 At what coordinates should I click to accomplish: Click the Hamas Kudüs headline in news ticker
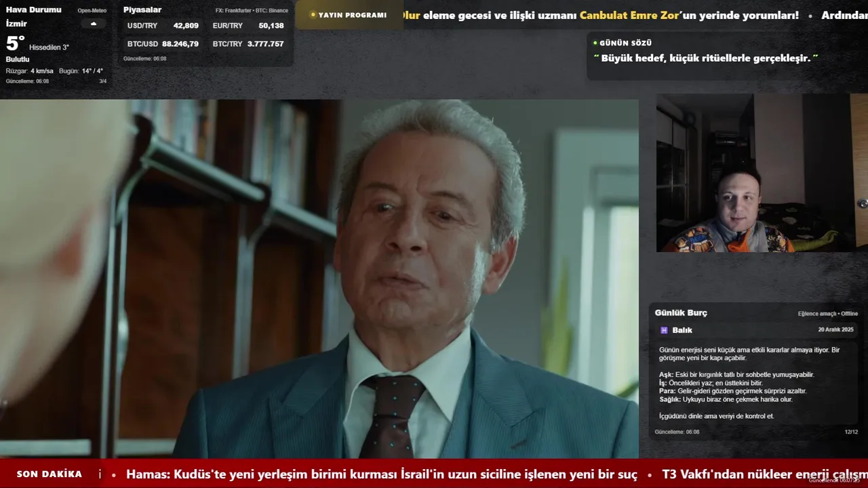[382, 474]
